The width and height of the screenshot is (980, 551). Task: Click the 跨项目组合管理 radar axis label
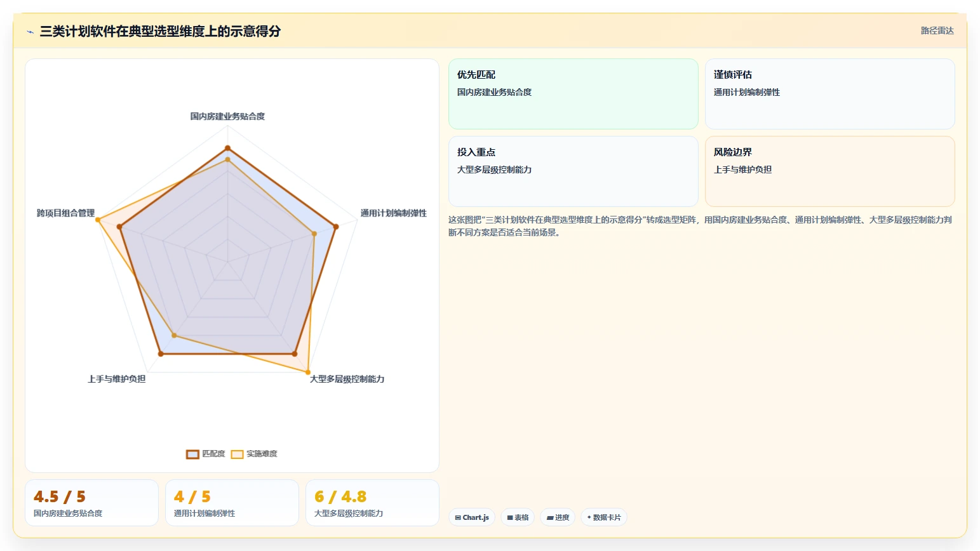tap(65, 213)
